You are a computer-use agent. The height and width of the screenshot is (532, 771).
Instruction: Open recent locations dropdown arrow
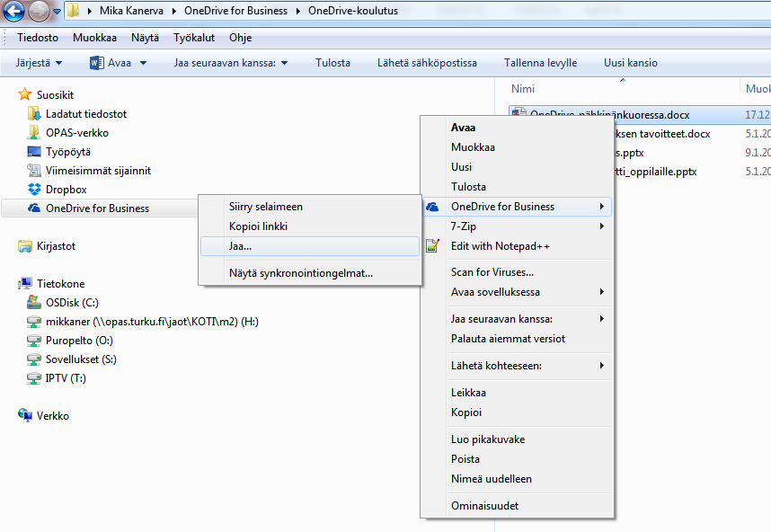(x=57, y=12)
